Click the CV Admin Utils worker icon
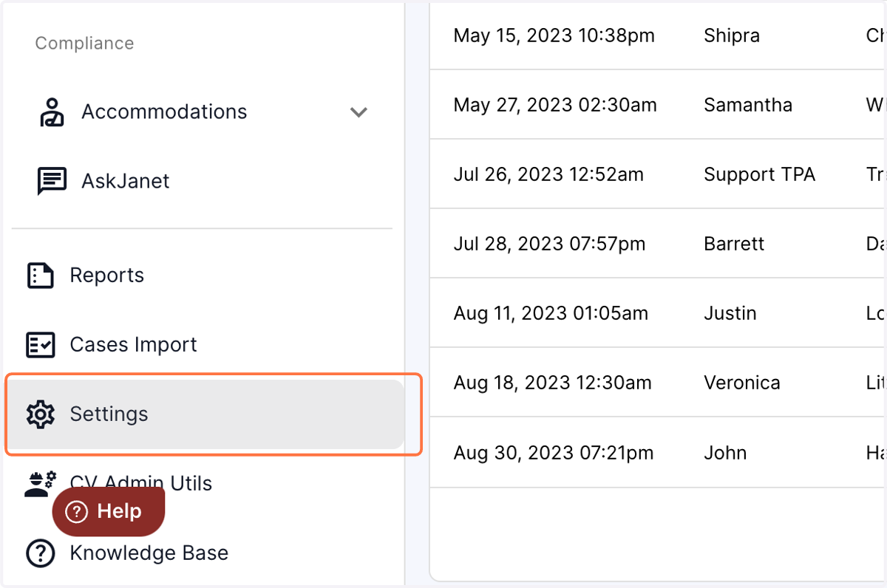This screenshot has width=887, height=588. [40, 484]
